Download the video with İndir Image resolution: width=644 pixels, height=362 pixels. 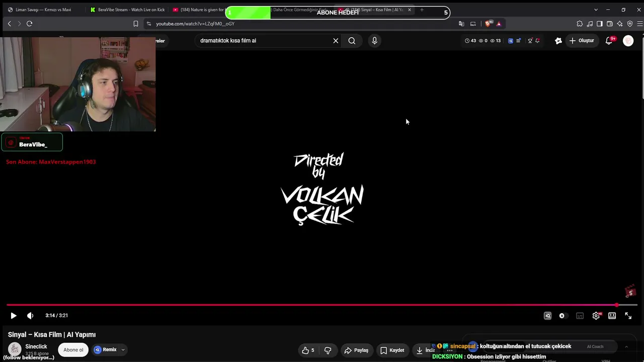click(x=426, y=350)
